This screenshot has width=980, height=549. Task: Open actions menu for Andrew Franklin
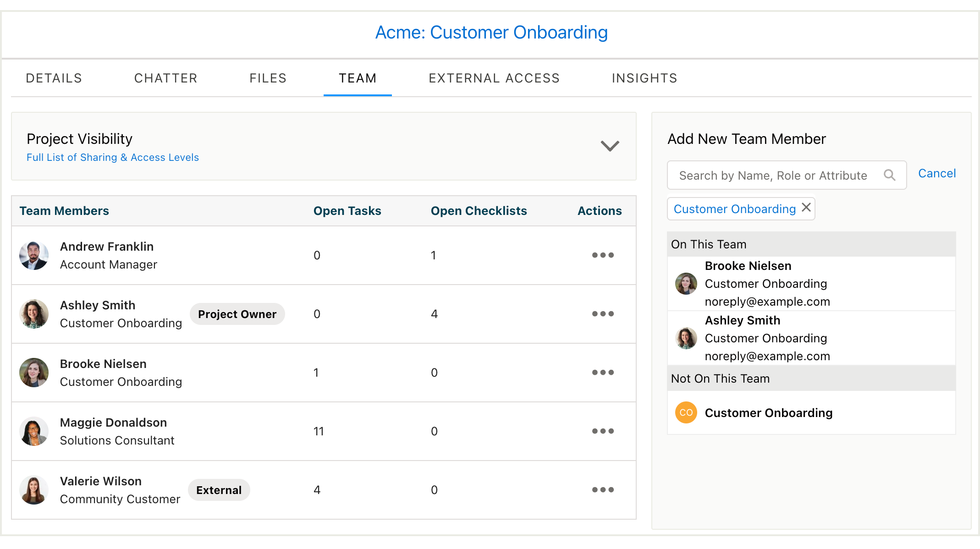[603, 255]
